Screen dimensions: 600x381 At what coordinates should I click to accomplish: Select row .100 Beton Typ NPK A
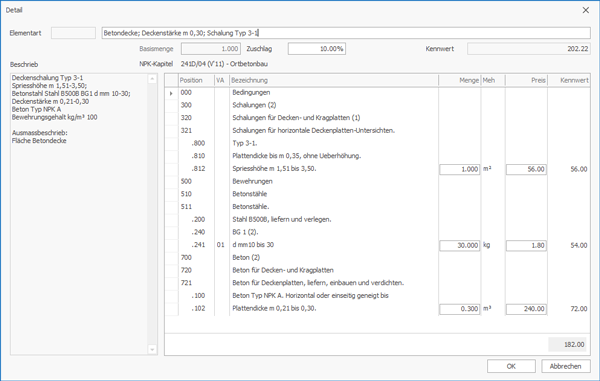point(377,296)
